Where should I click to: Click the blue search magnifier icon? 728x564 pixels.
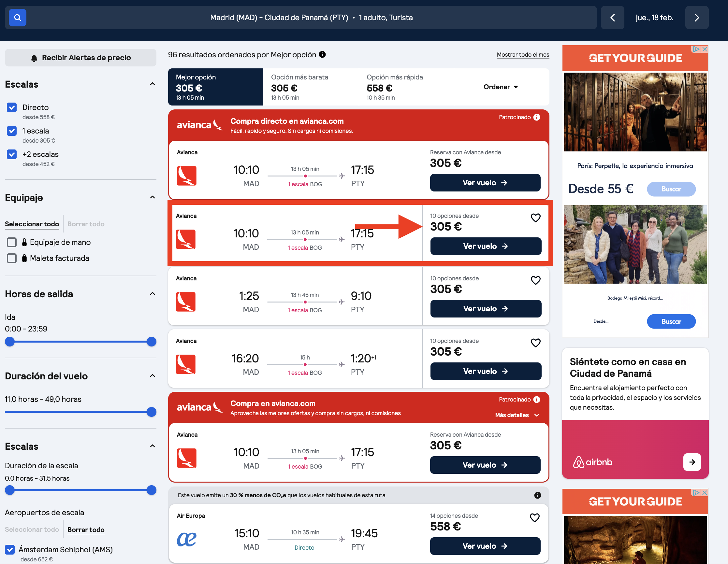17,17
